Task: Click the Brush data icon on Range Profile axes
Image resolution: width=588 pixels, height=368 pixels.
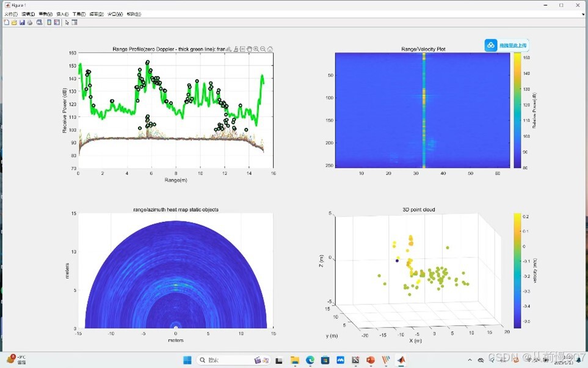Action: click(x=236, y=49)
